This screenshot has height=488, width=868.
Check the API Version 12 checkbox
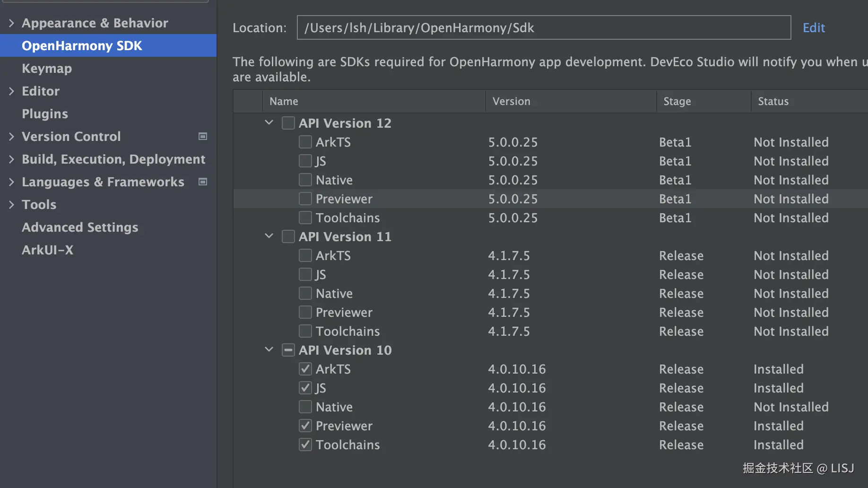pyautogui.click(x=288, y=123)
